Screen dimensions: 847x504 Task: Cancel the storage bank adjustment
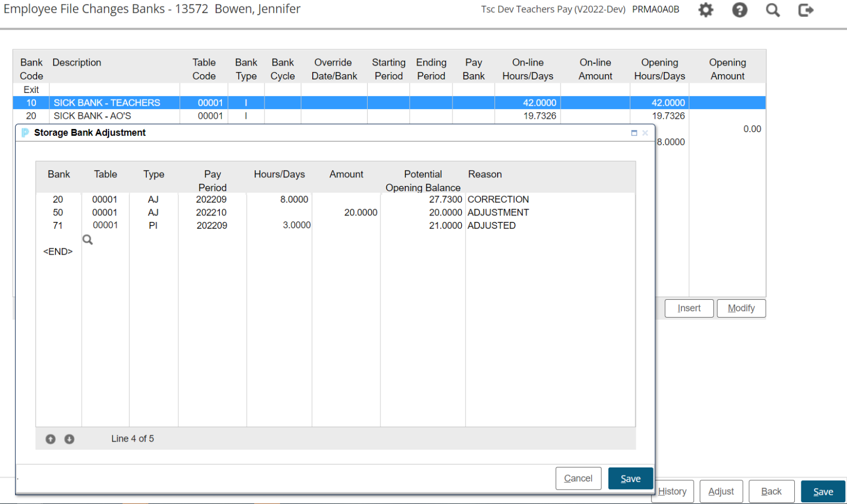tap(578, 478)
